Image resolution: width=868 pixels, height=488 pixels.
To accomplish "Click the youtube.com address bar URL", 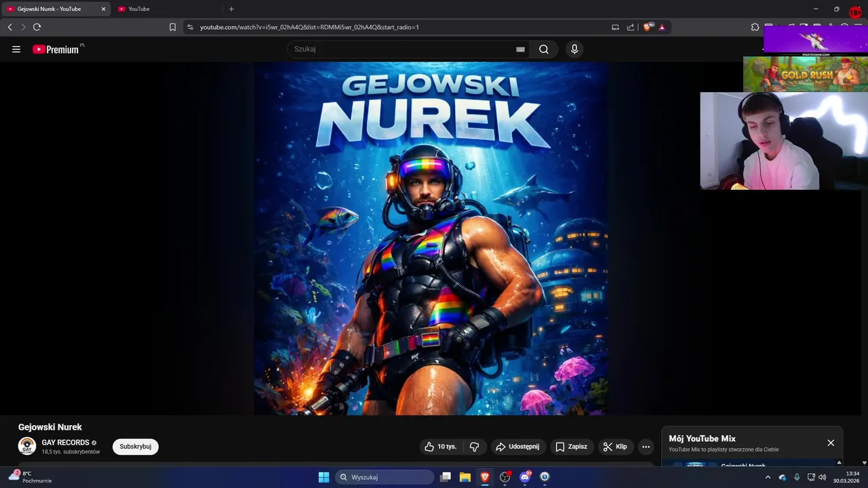I will [309, 27].
